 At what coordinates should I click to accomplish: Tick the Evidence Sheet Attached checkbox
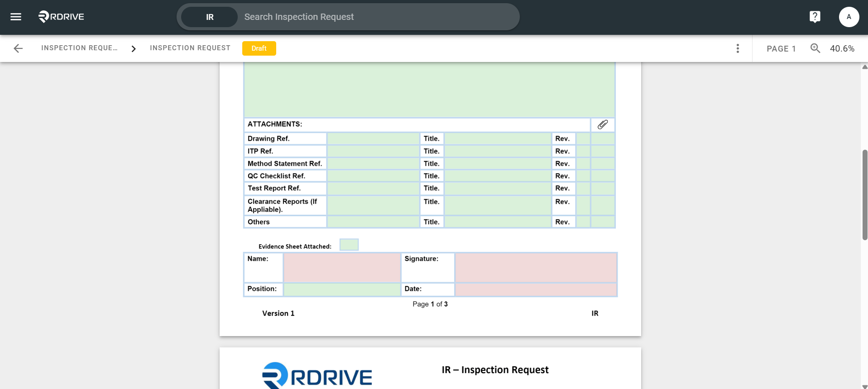click(x=349, y=245)
